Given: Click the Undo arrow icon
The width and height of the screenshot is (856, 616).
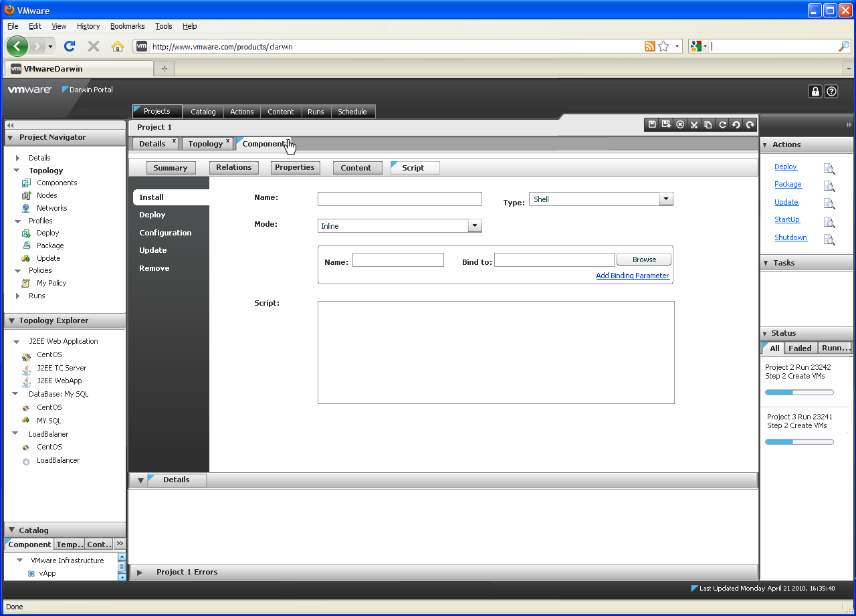Looking at the screenshot, I should (736, 124).
